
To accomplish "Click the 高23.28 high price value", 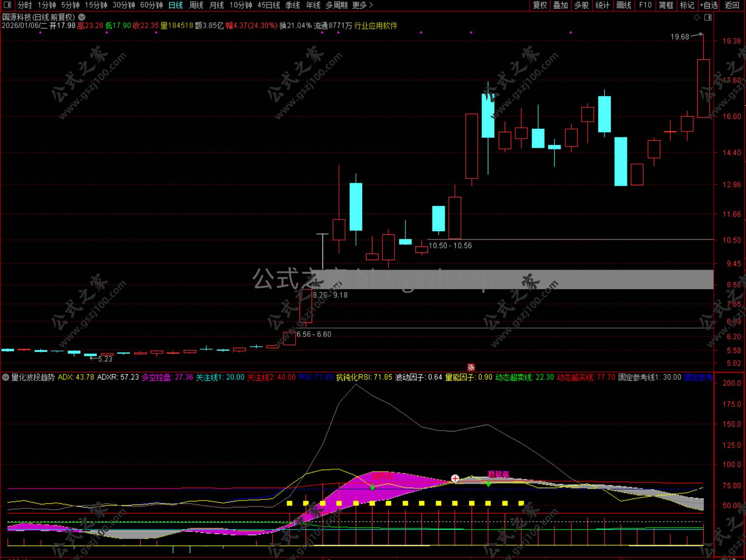I will [90, 26].
